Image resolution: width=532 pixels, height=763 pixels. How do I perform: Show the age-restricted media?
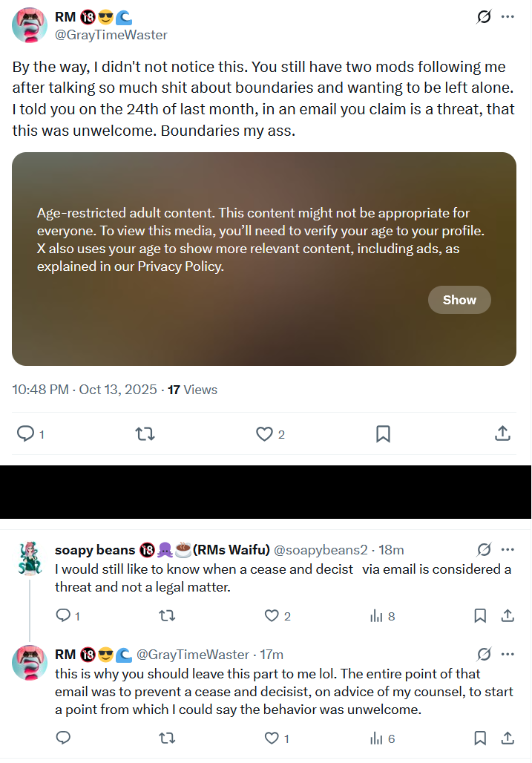(x=459, y=300)
